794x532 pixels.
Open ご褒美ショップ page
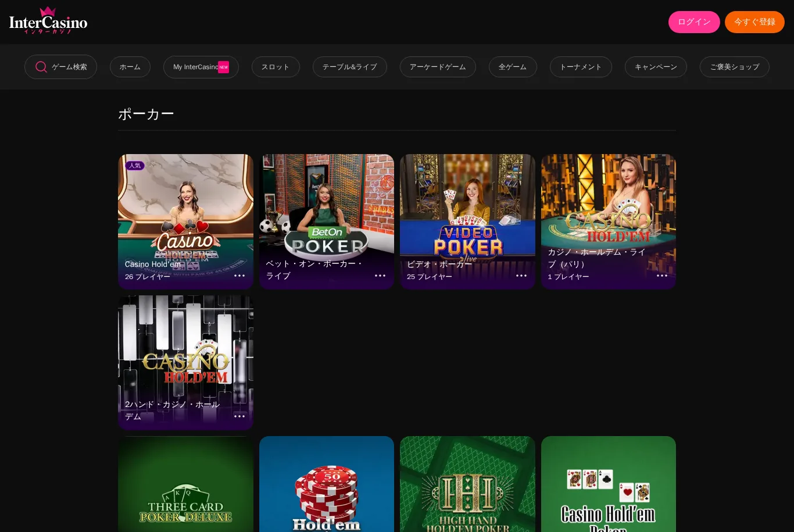(x=735, y=67)
